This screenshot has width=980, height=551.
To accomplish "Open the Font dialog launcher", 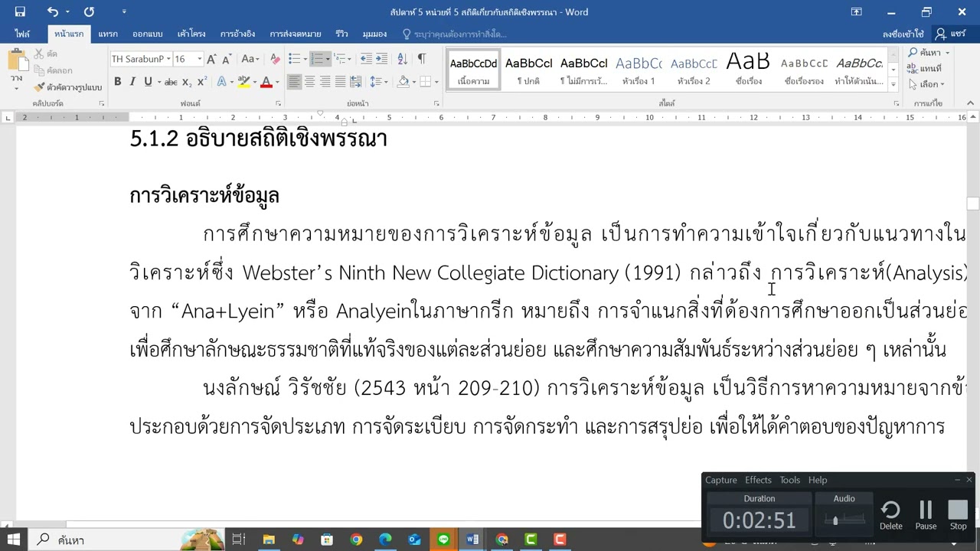I will 277,103.
